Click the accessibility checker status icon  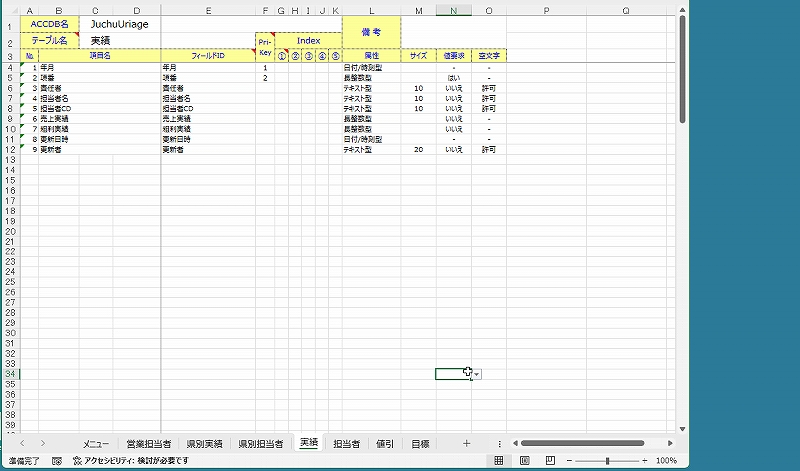(77, 461)
